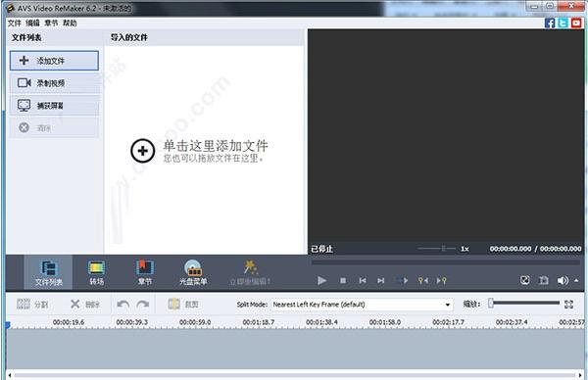Click the 单击这里添加文件 text
588x380 pixels.
pyautogui.click(x=216, y=146)
